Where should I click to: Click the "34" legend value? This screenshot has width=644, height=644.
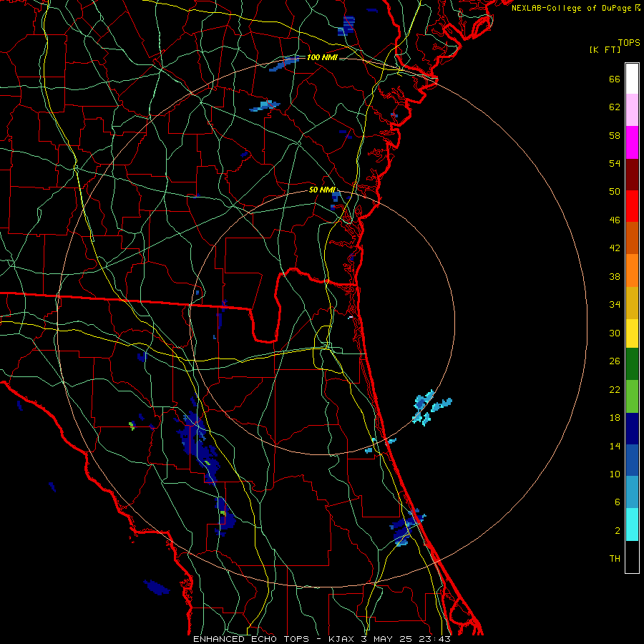[x=615, y=305]
